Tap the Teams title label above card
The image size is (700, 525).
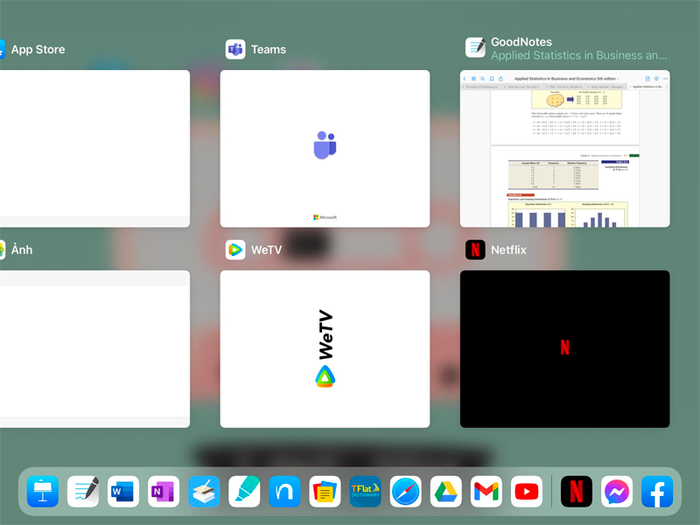click(268, 49)
